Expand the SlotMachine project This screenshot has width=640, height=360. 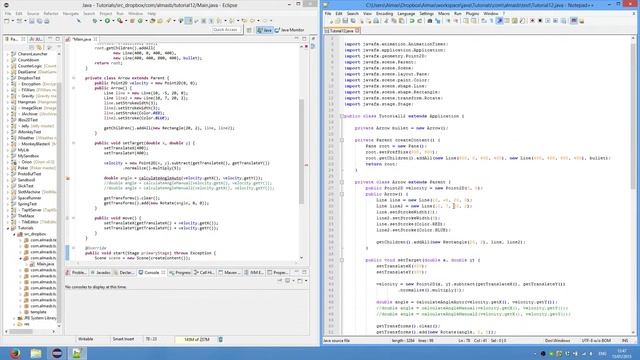click(8, 192)
